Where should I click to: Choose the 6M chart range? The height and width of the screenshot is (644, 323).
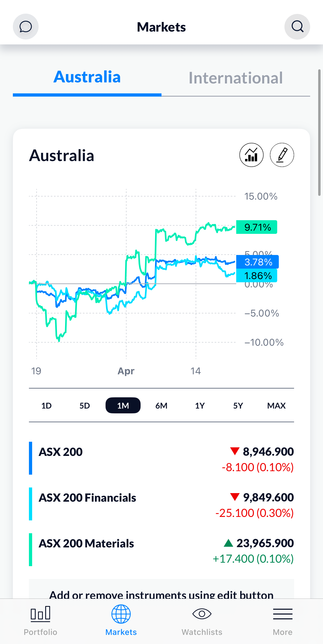[161, 406]
